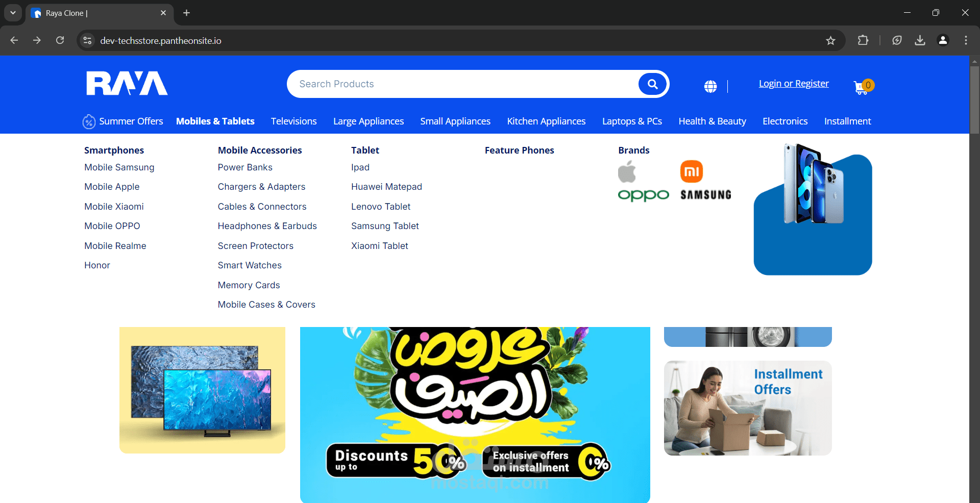Open the television promo banner
The image size is (980, 503).
click(202, 390)
